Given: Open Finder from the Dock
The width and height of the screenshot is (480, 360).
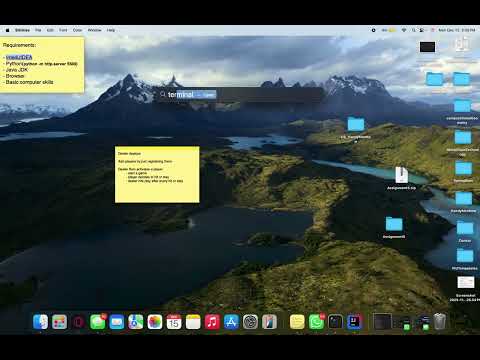Looking at the screenshot, I should 40,322.
